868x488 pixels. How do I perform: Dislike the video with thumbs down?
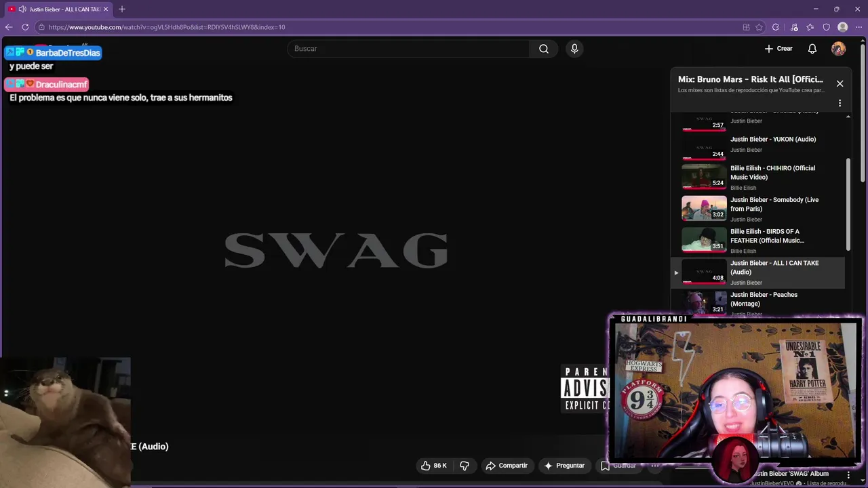tap(465, 466)
